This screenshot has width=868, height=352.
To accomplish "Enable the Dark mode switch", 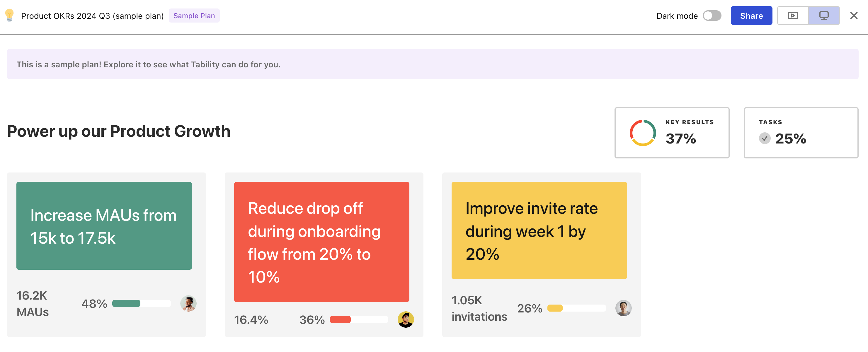I will pos(712,16).
